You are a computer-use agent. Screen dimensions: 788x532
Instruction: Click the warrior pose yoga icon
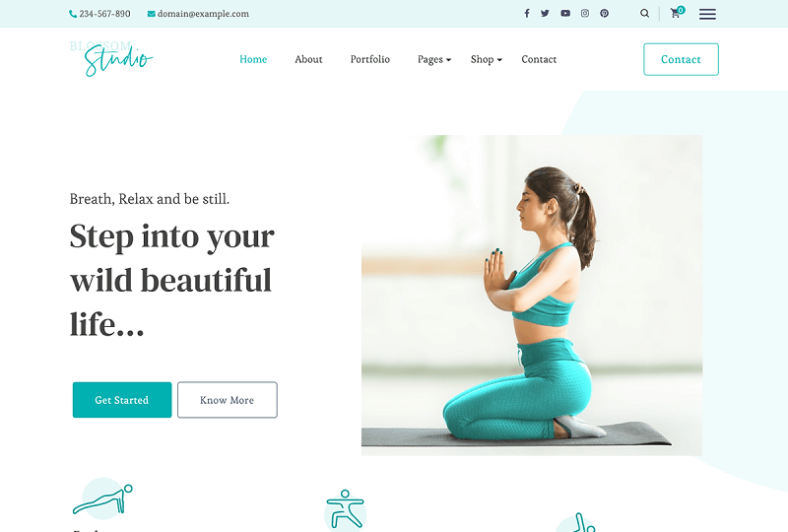click(345, 509)
